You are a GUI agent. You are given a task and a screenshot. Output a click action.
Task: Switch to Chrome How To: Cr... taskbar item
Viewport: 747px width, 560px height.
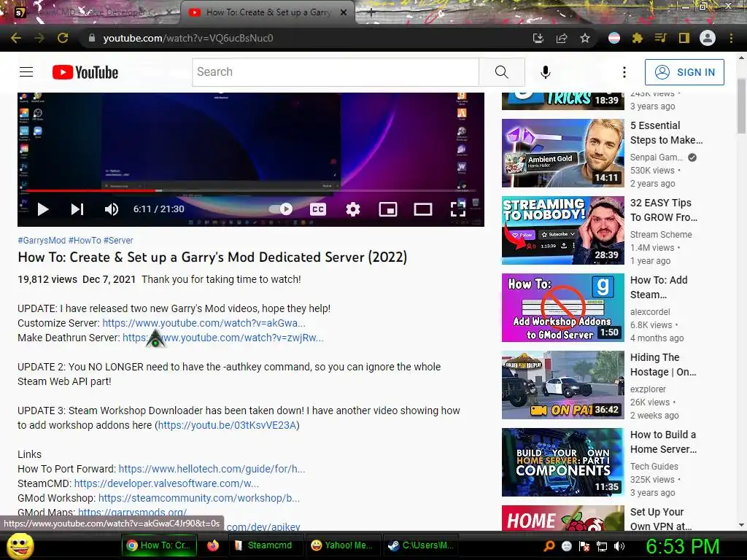click(159, 545)
